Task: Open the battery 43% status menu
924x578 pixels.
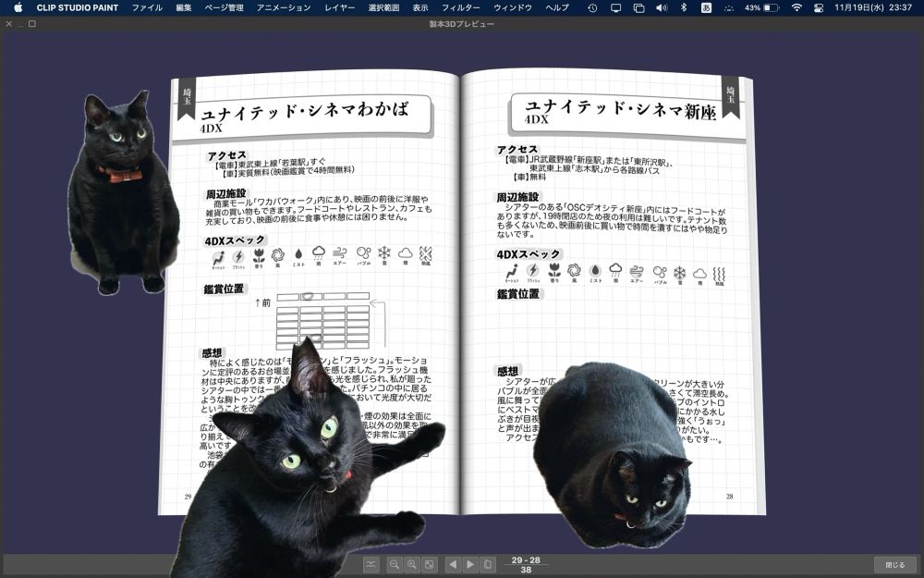Action: (761, 7)
